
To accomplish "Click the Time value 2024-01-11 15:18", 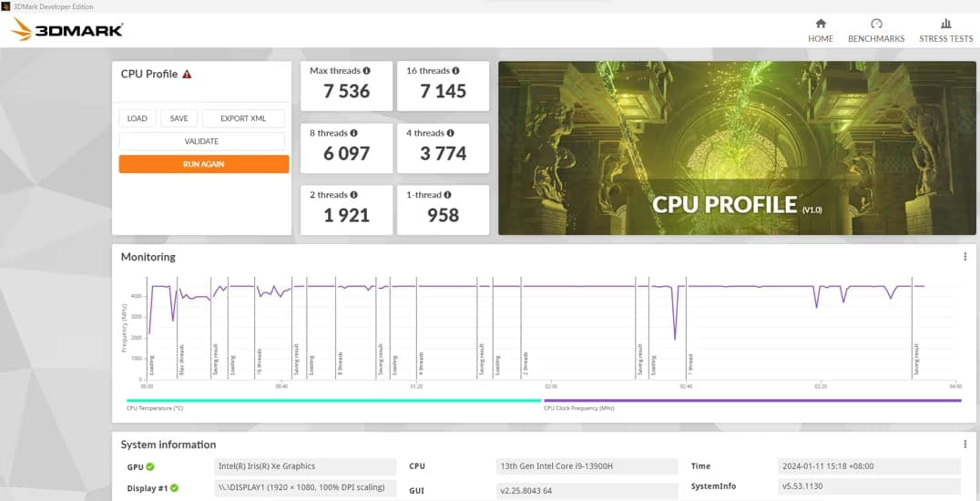I will coord(870,466).
